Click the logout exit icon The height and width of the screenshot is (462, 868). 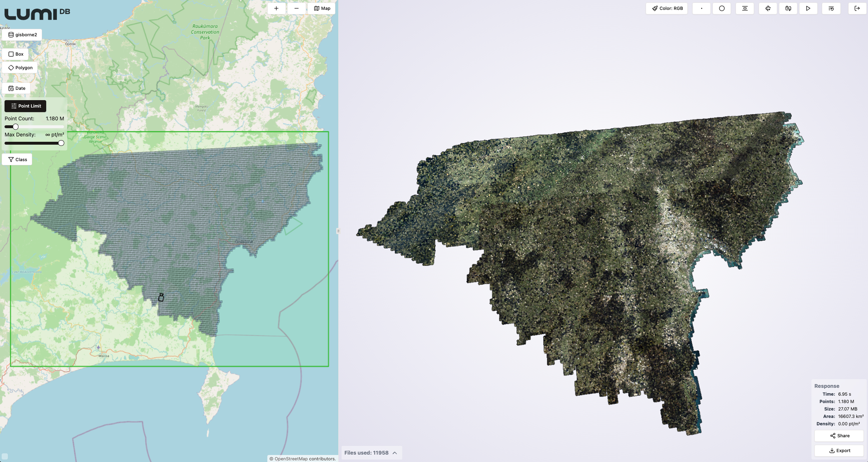coord(857,8)
